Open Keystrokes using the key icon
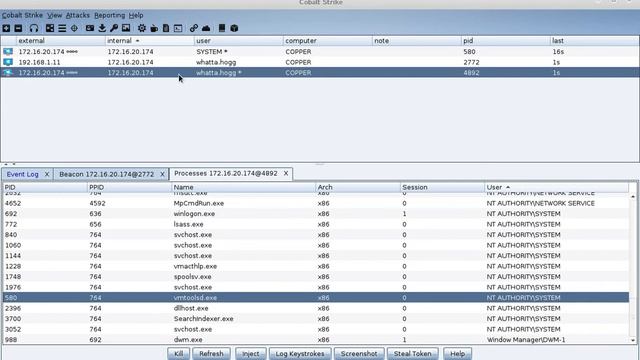This screenshot has width=640, height=360. pyautogui.click(x=114, y=28)
